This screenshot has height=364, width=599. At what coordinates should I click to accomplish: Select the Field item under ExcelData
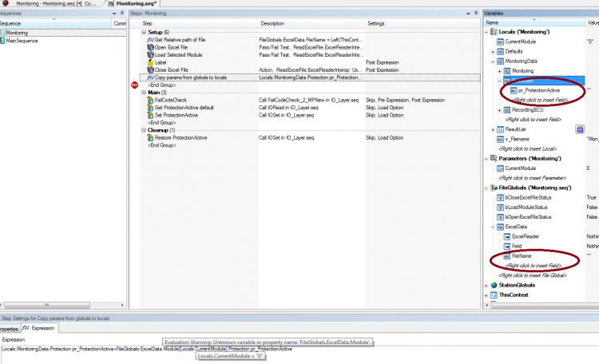click(x=517, y=247)
